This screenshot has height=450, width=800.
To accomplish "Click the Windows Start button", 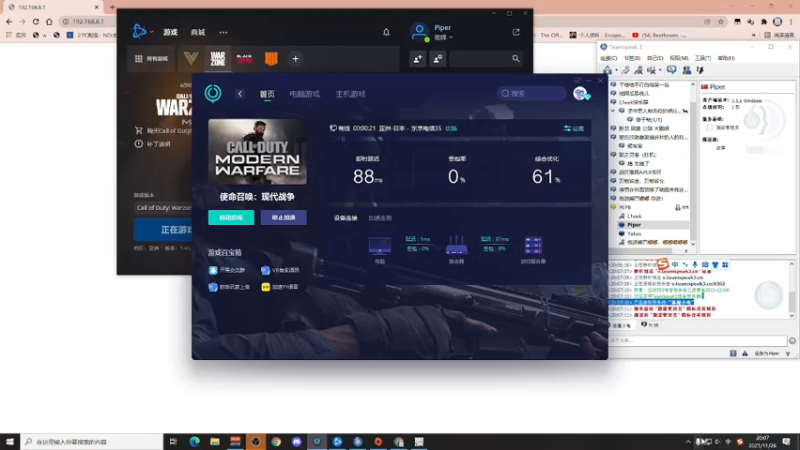I will point(10,441).
